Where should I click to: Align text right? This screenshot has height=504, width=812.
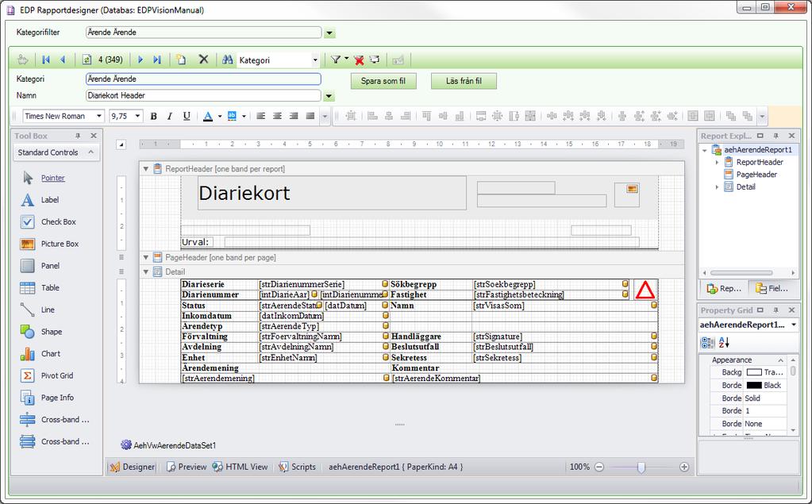tap(294, 116)
